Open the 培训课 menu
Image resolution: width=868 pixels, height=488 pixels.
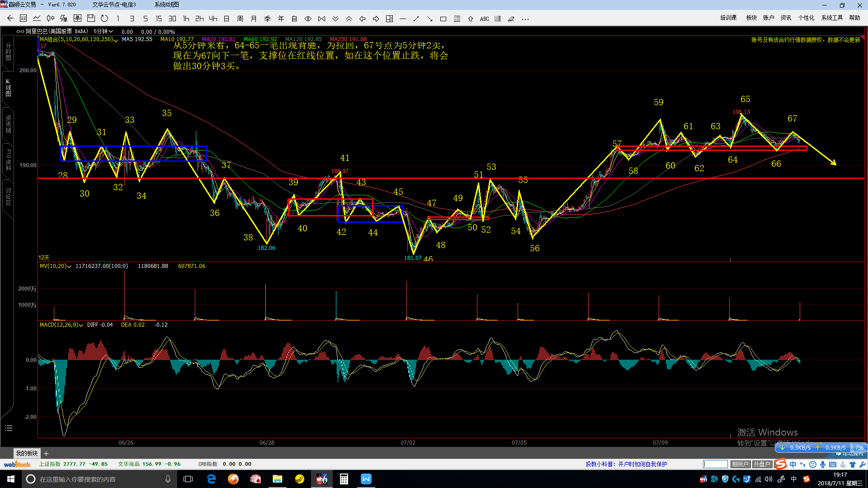(x=728, y=18)
